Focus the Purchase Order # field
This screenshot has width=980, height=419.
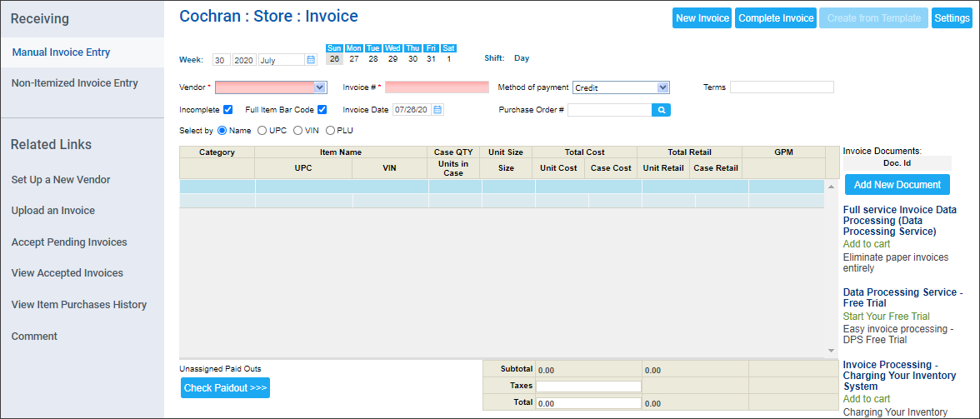[x=609, y=110]
